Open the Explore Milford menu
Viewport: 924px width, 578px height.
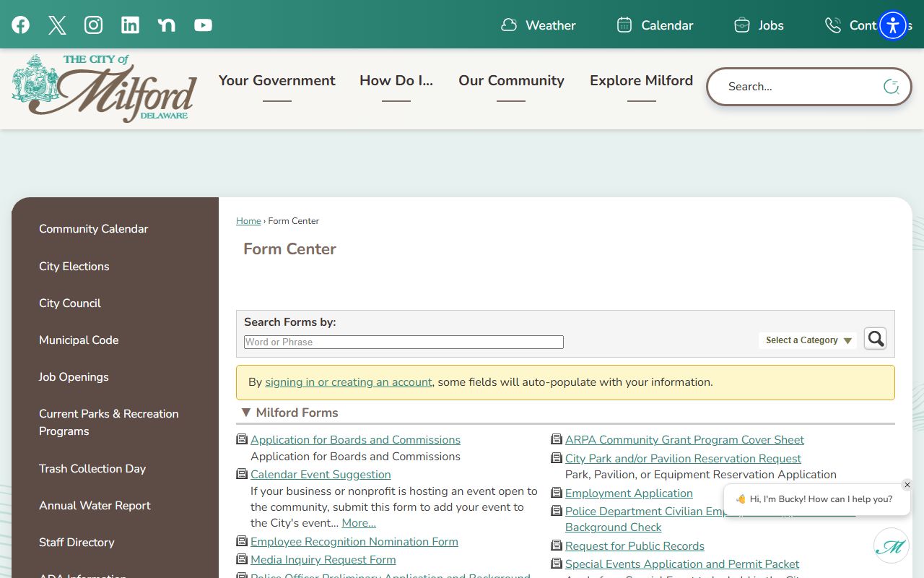[641, 81]
